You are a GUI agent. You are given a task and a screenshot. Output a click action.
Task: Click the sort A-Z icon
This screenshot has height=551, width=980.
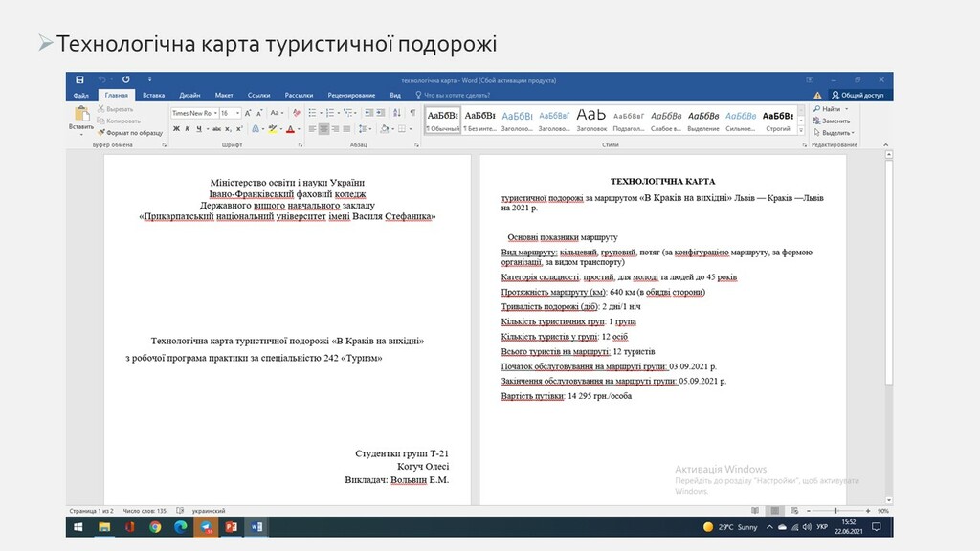point(396,113)
